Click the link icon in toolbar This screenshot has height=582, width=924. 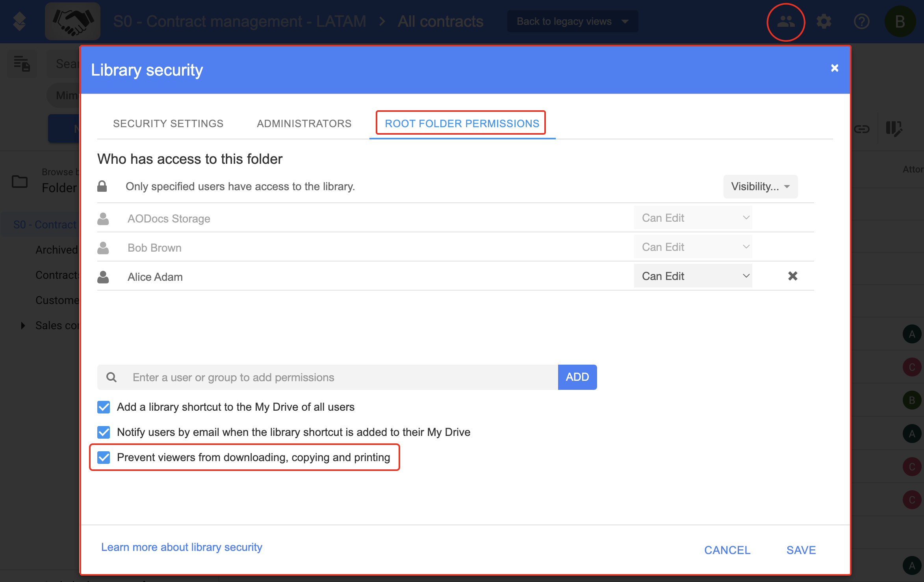861,129
